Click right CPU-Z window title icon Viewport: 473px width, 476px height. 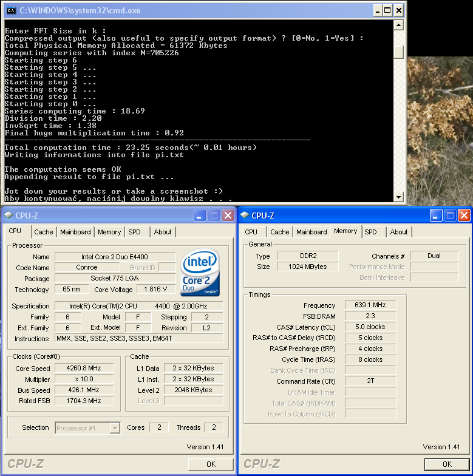(245, 215)
